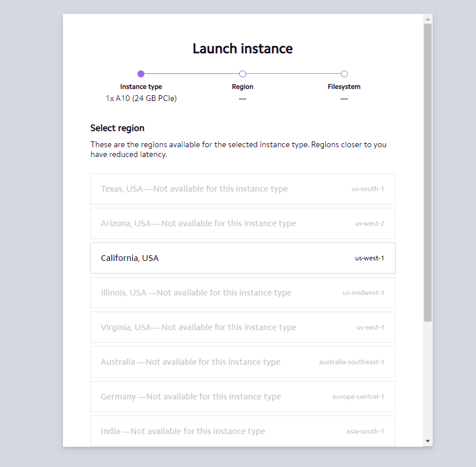Click the us-east-1 region code
This screenshot has width=476, height=467.
(370, 327)
